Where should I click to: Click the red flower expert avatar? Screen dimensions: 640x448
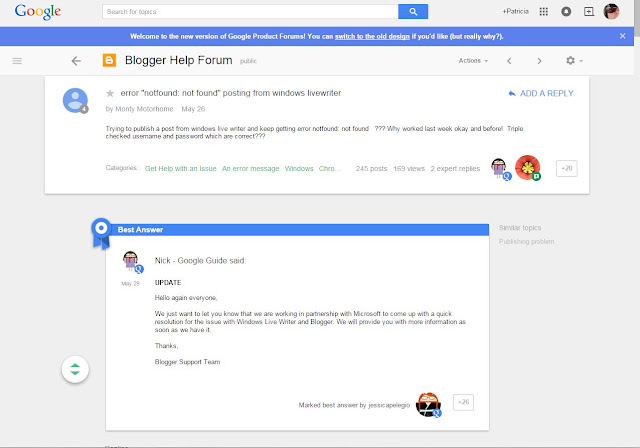tap(528, 168)
